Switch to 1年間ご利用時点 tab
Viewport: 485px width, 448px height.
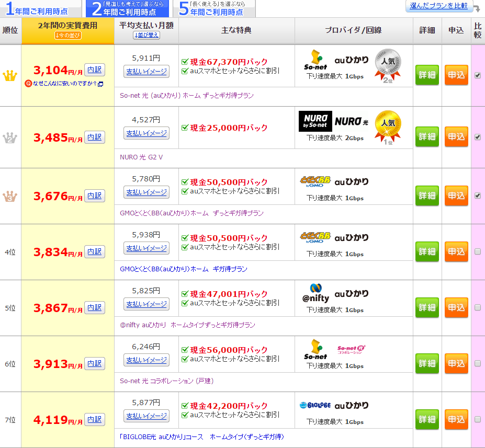[x=40, y=9]
